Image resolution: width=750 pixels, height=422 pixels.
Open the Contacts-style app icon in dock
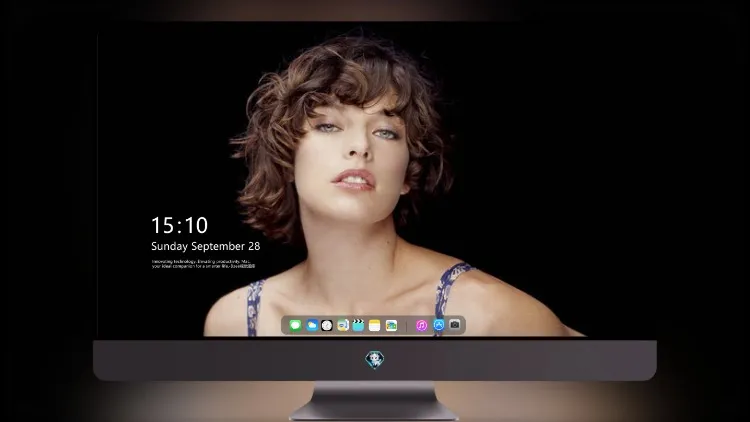pos(343,326)
